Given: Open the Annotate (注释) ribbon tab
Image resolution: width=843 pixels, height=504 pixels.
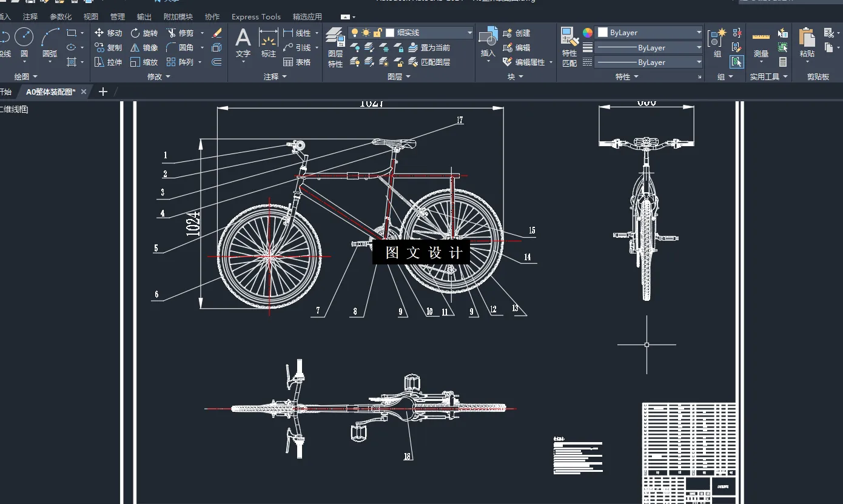Looking at the screenshot, I should 30,17.
